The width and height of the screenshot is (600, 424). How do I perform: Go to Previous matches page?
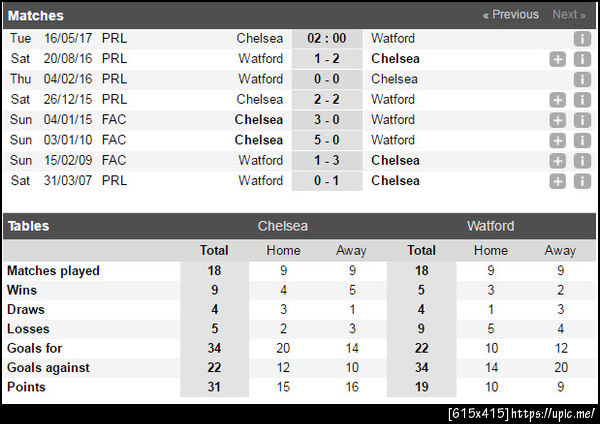coord(510,15)
